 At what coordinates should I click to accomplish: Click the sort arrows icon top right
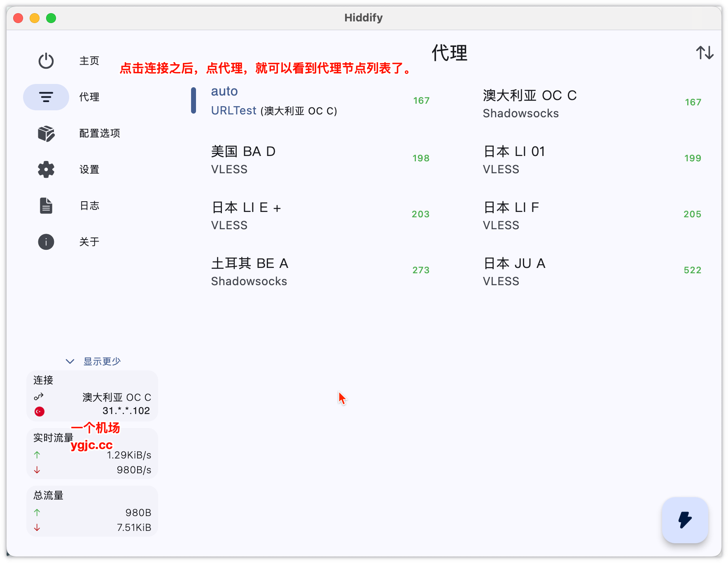pos(705,53)
